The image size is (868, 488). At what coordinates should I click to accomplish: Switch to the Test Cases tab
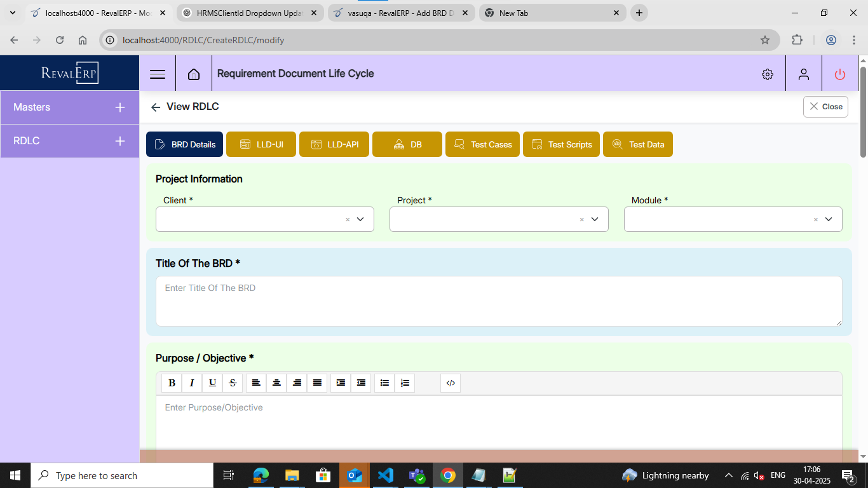coord(482,144)
